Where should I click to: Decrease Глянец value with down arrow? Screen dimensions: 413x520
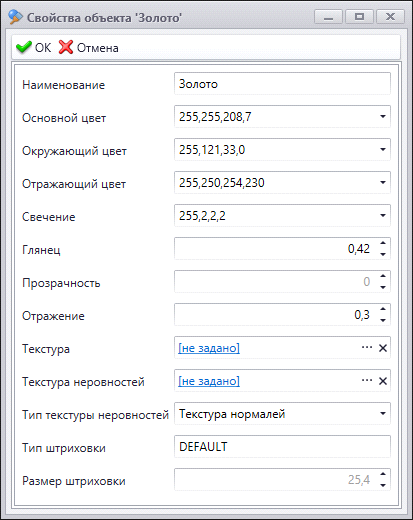[383, 254]
